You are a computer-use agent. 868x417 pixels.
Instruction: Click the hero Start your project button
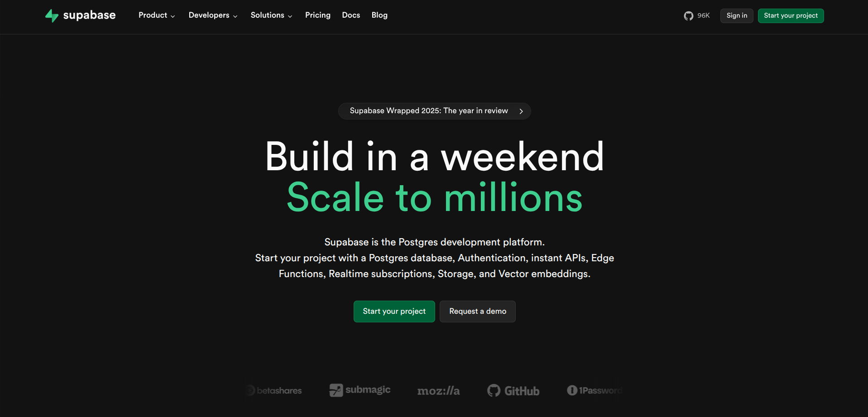tap(394, 312)
